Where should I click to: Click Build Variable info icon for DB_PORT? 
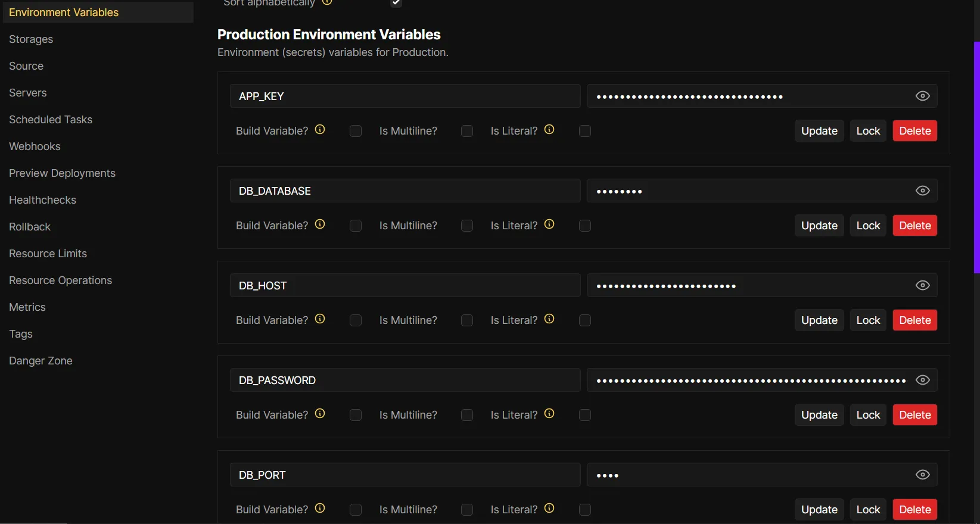320,508
